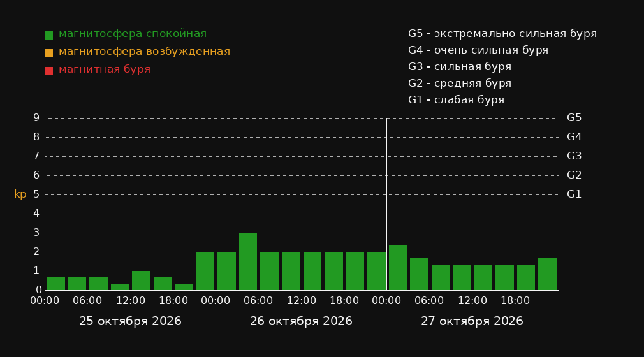Click the '27 октября 2026' date label
644x357 pixels.
tap(472, 321)
